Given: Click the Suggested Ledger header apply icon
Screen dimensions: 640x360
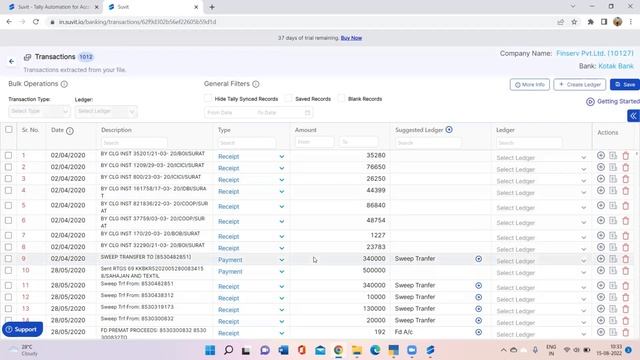Looking at the screenshot, I should tap(449, 130).
